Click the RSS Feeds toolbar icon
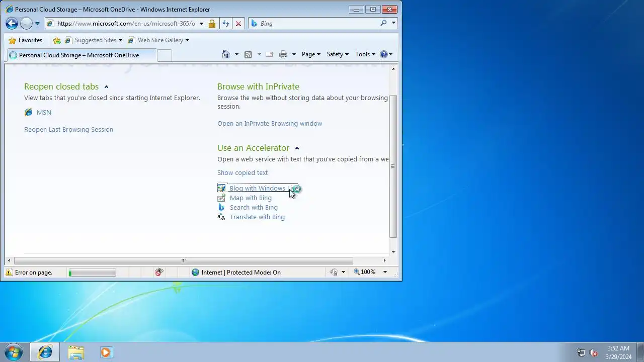This screenshot has height=362, width=644. pos(248,54)
